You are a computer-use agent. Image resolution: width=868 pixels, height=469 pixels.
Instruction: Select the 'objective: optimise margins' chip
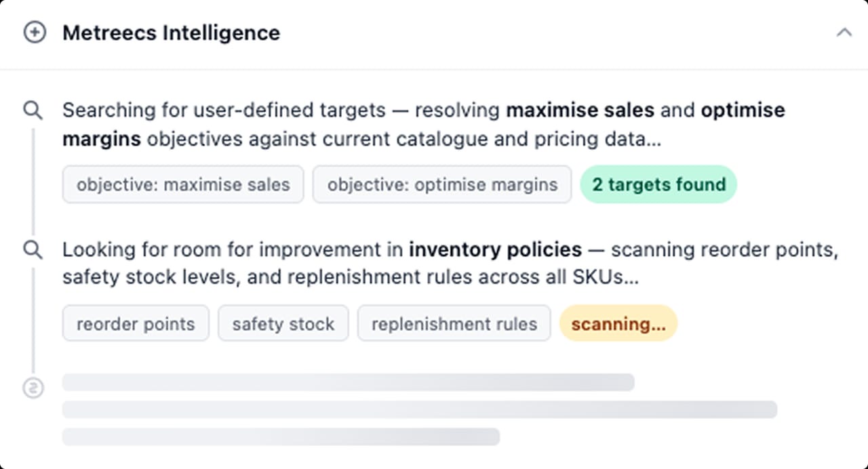(x=442, y=184)
